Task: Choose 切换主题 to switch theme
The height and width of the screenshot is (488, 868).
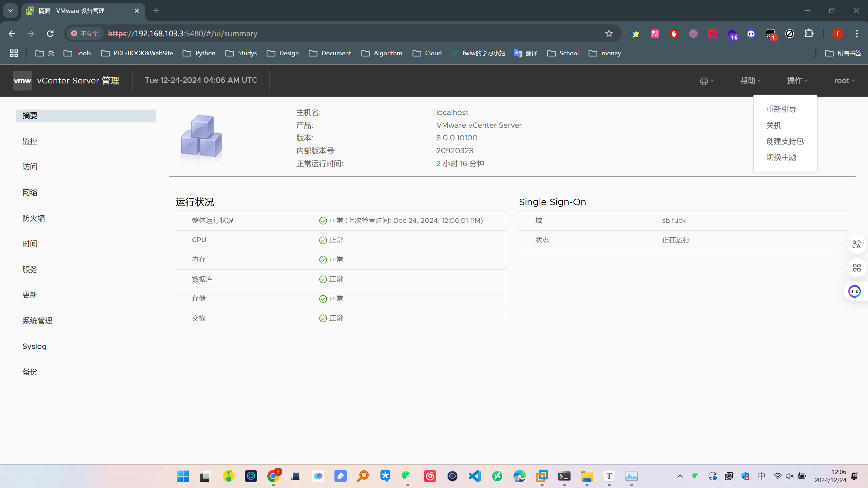Action: coord(781,157)
